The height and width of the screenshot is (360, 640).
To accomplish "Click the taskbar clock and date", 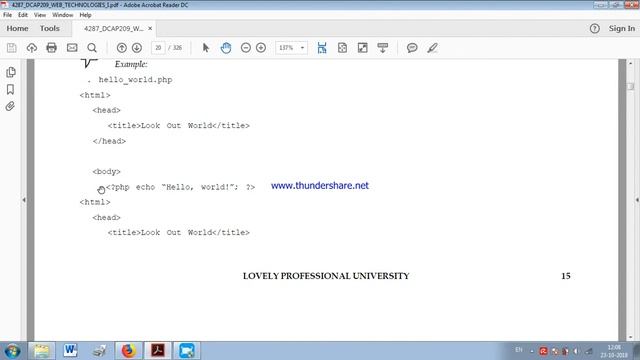I will pyautogui.click(x=614, y=351).
